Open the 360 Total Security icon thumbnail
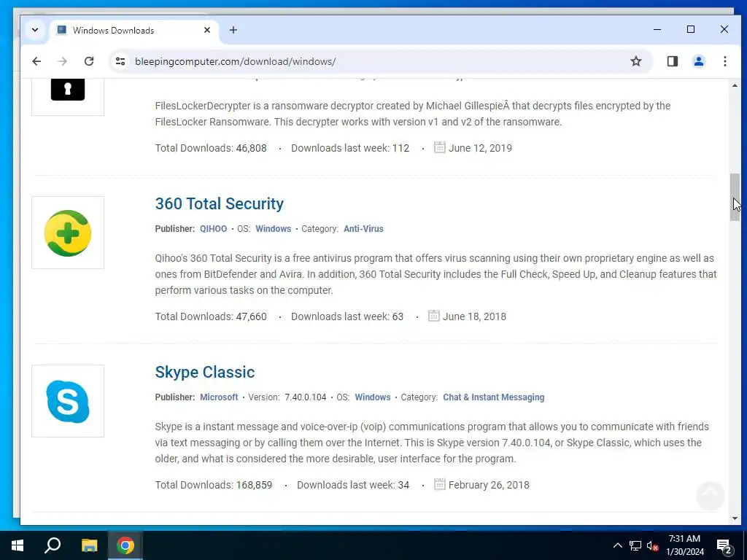Screen dimensions: 747x560 point(68,233)
